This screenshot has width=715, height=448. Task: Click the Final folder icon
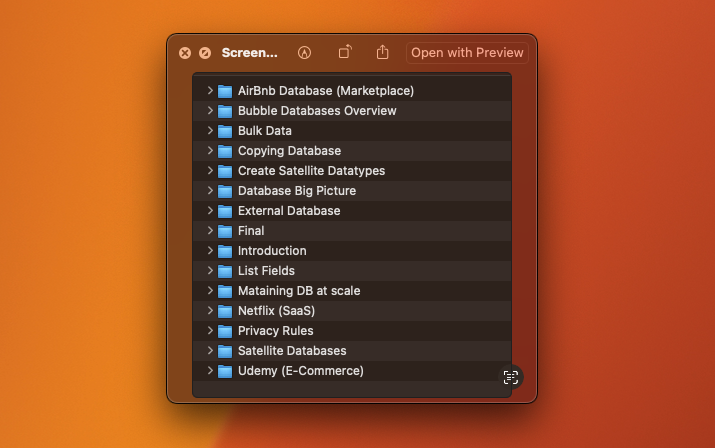pos(225,231)
